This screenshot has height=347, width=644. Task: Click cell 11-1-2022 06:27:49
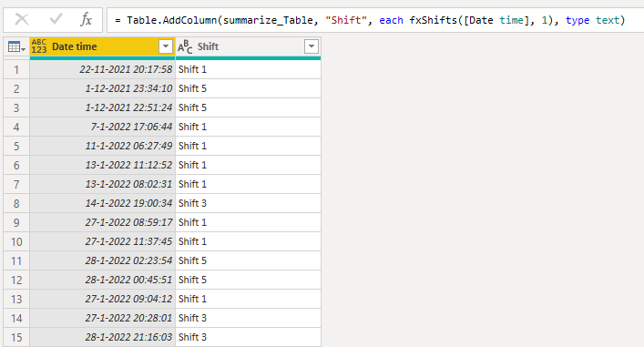point(102,146)
